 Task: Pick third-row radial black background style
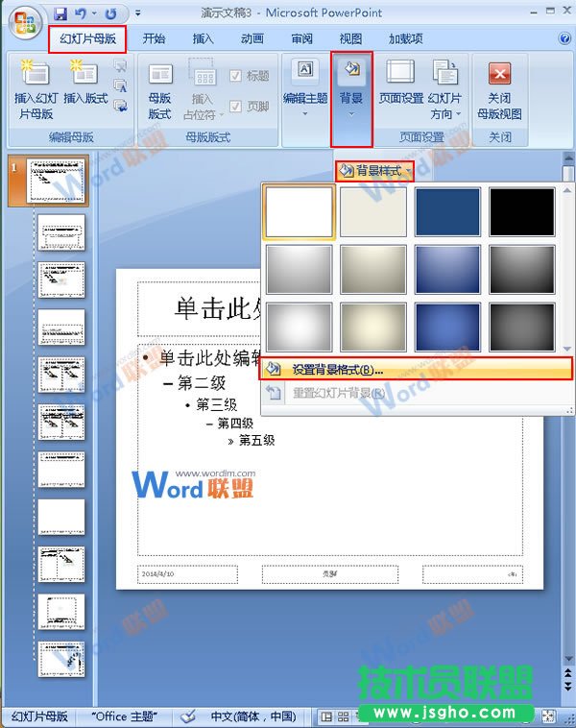[521, 327]
